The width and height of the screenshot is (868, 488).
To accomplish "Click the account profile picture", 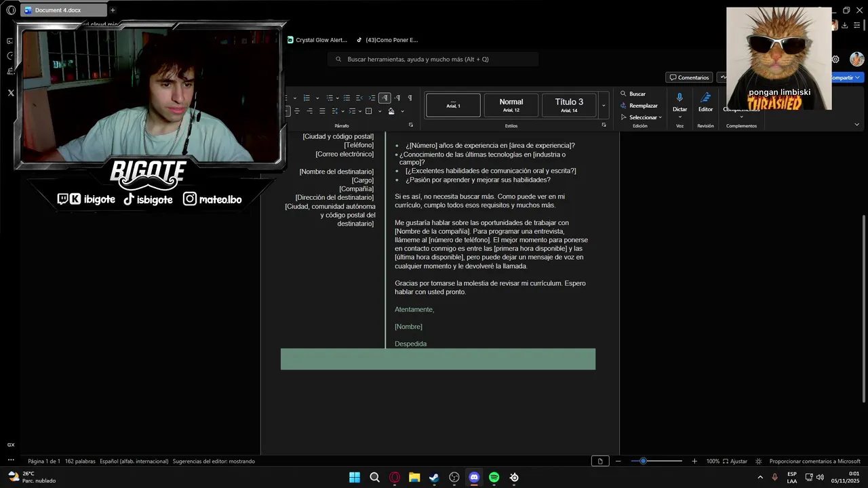I will click(x=857, y=60).
